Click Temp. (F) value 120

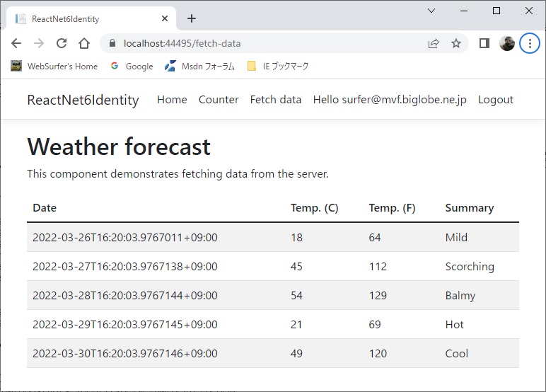[x=378, y=353]
